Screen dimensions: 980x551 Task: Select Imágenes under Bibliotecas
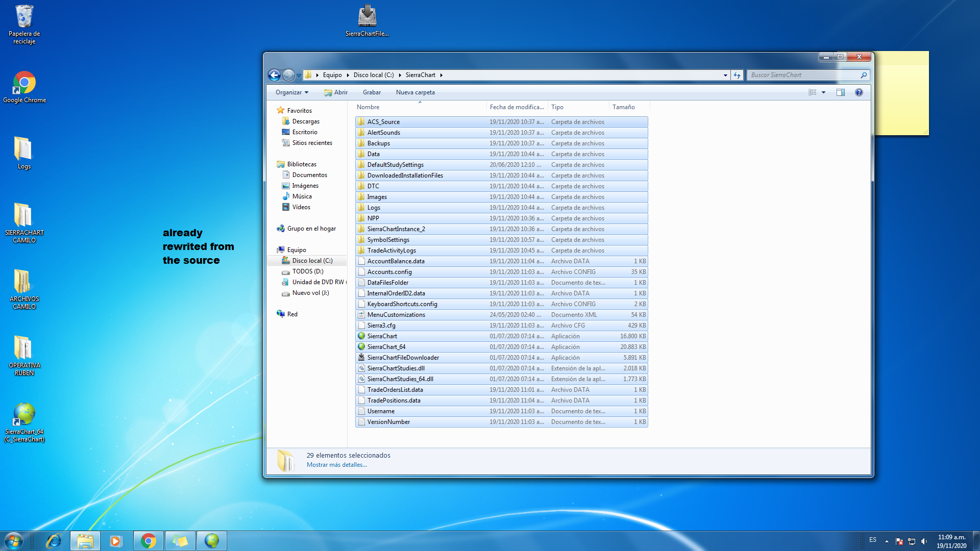[305, 186]
